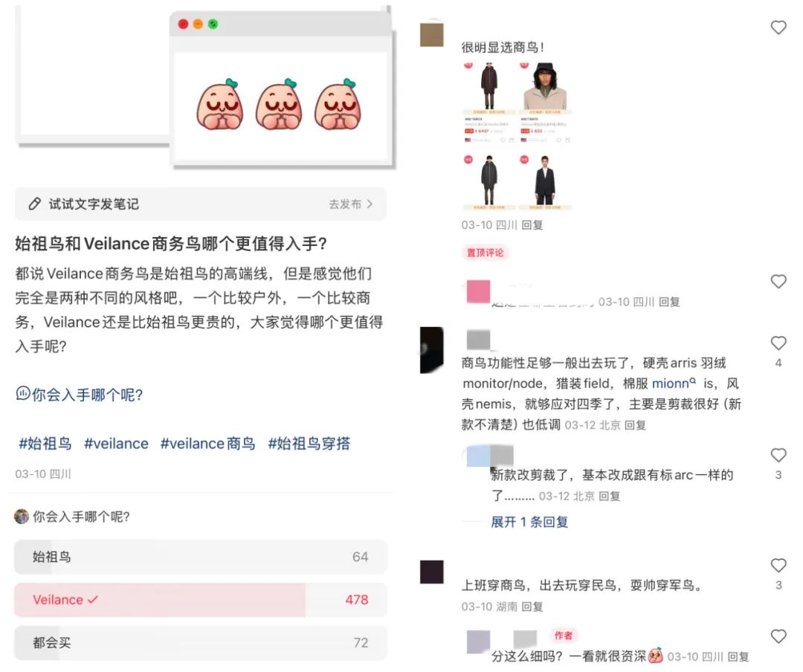Screen dimensions: 803x672
Task: Like the comment with 4 likes
Action: (x=778, y=343)
